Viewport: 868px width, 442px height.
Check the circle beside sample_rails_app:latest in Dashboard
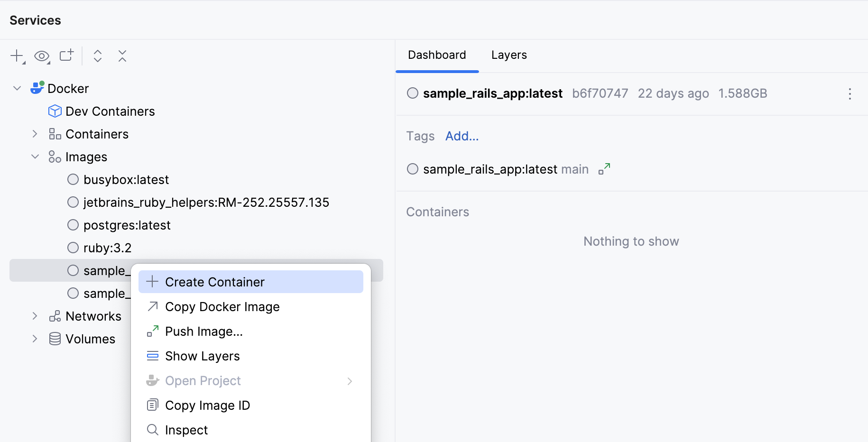tap(412, 93)
